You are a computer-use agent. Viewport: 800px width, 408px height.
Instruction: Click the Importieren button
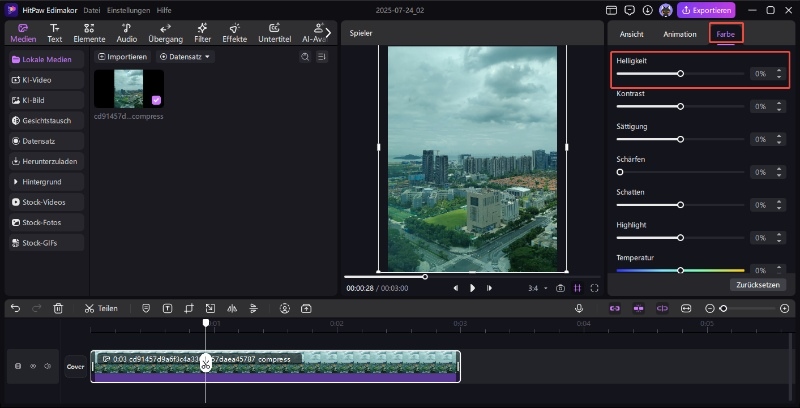(122, 57)
